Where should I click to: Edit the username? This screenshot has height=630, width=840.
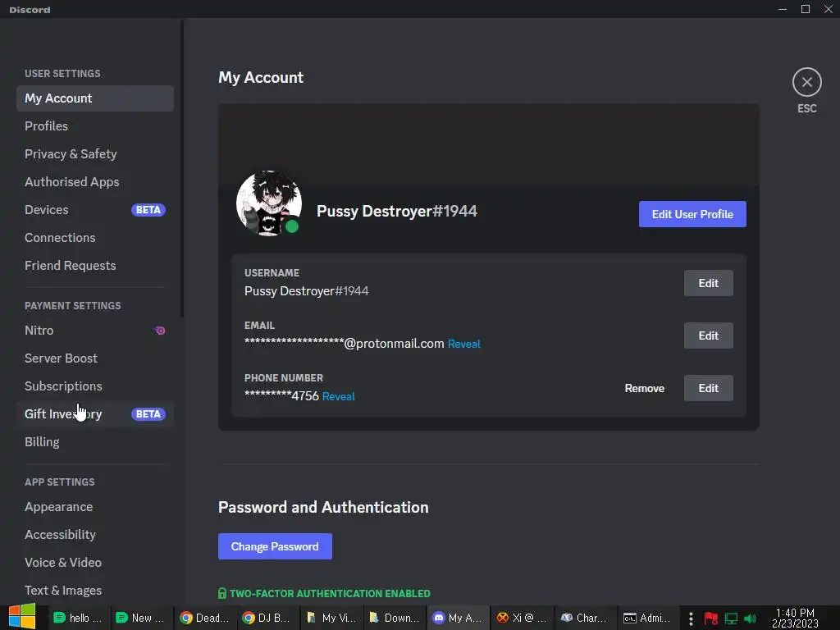pyautogui.click(x=708, y=283)
